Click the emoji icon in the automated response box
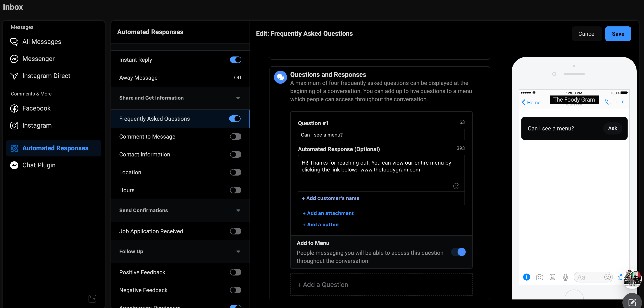 pyautogui.click(x=456, y=186)
